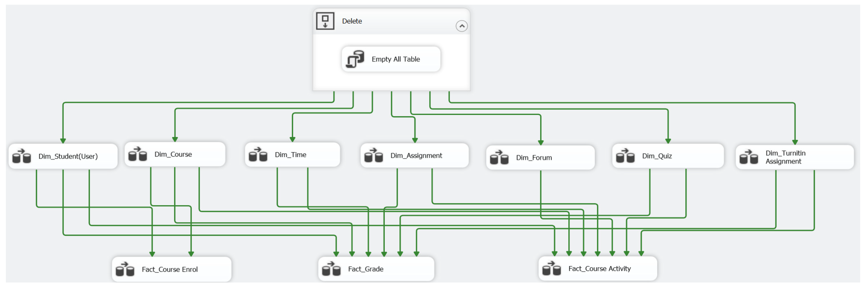Select the Delete container title text
This screenshot has width=868, height=288.
coord(352,21)
